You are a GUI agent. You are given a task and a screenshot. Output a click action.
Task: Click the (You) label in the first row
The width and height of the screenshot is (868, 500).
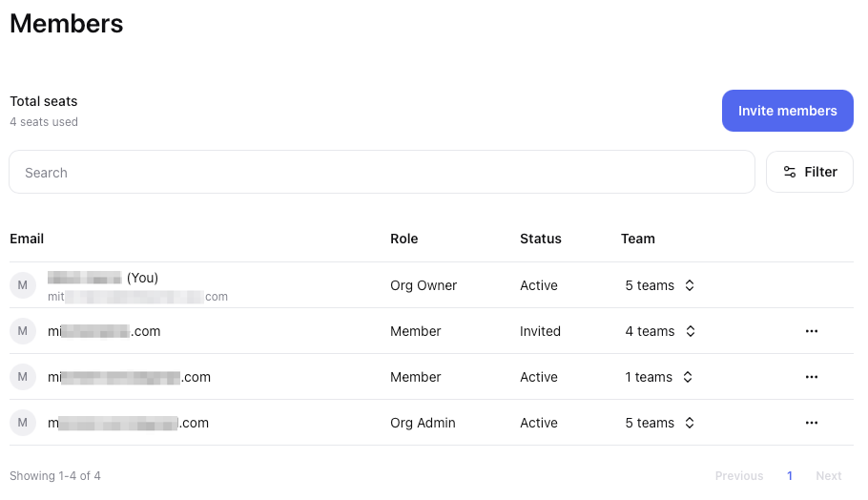142,278
